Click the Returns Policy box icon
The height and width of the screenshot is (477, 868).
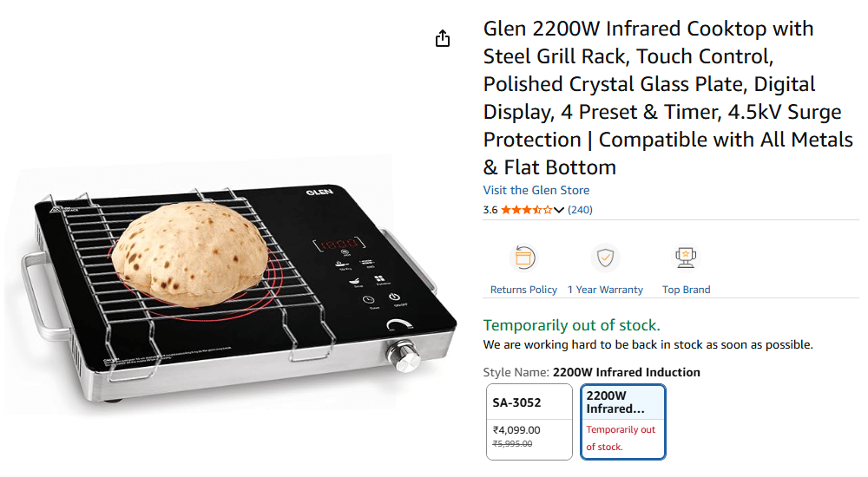[523, 258]
